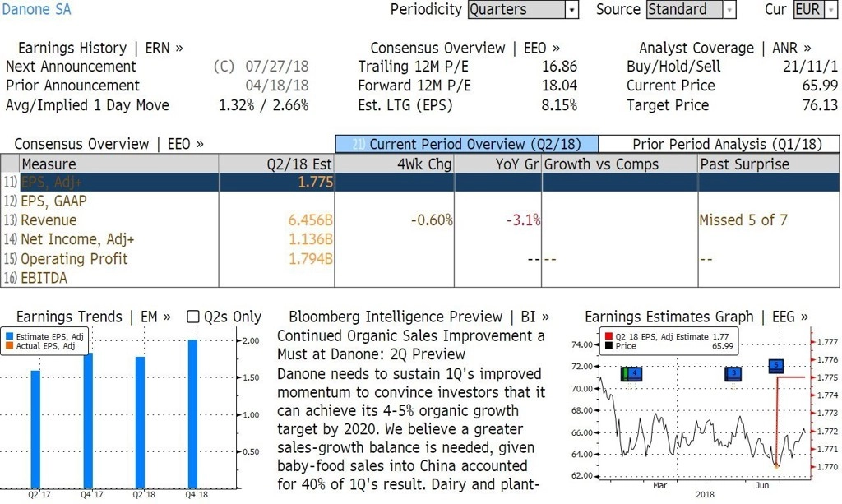The image size is (842, 504).
Task: Click the Measure column header
Action: 118,164
